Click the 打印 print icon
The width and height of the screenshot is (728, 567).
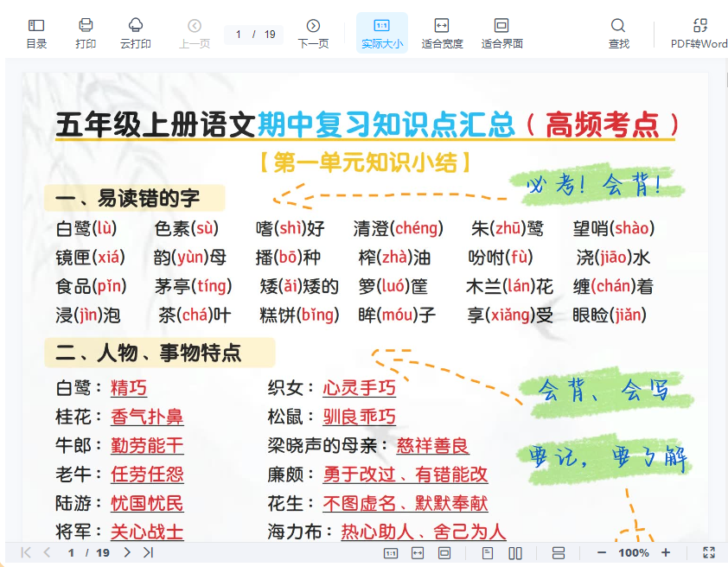(86, 33)
